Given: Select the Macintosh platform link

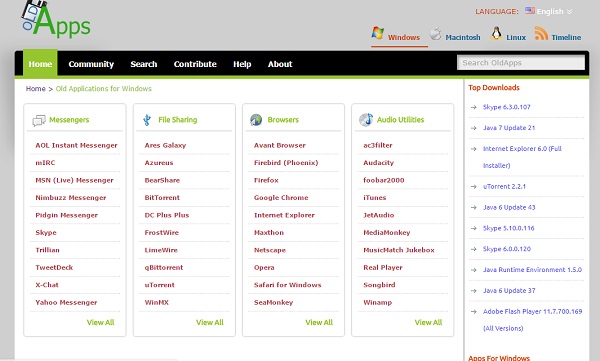Looking at the screenshot, I should click(463, 37).
